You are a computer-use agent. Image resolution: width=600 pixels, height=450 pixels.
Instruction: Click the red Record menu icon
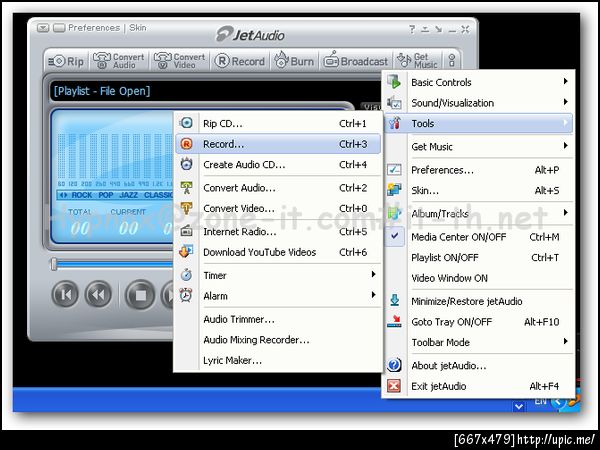(x=186, y=144)
